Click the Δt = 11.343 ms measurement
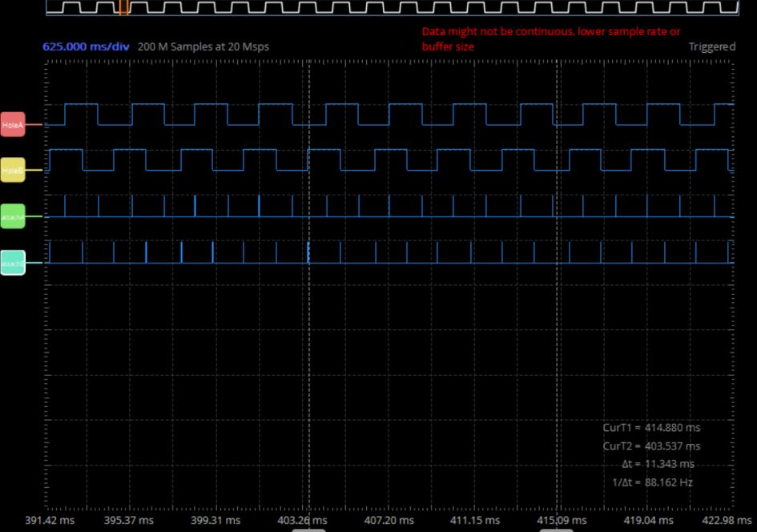Screen dimensions: 757x532 tap(658, 464)
